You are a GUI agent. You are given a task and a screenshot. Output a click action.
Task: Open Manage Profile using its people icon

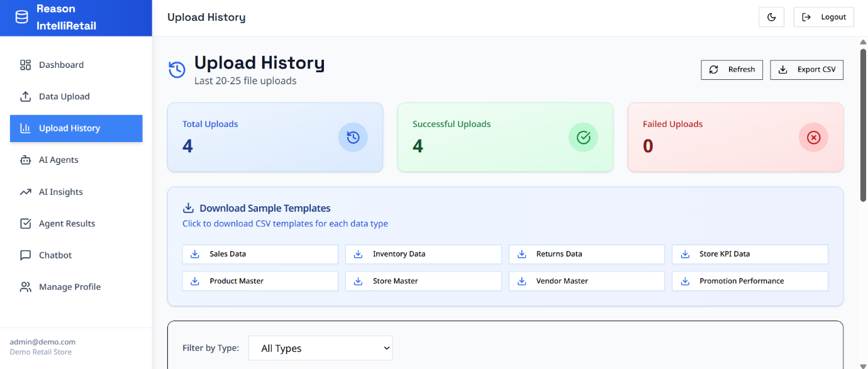[26, 287]
